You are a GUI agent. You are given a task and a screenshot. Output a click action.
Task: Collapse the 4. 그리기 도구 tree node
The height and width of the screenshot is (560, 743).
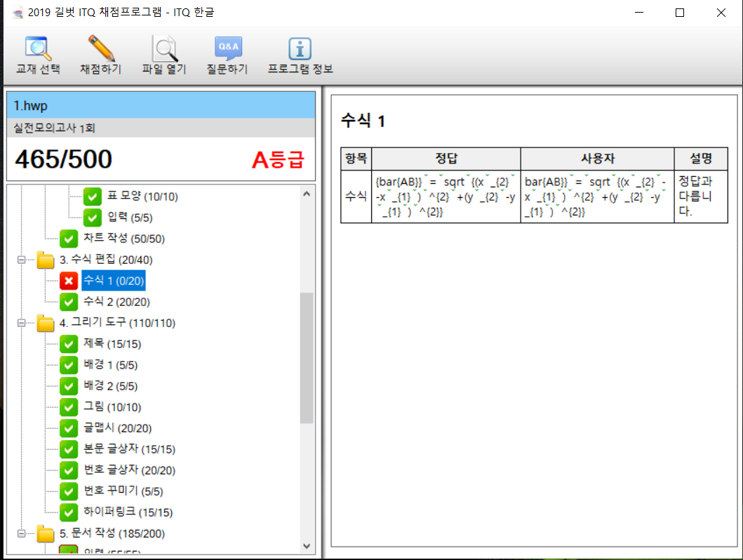tap(22, 324)
